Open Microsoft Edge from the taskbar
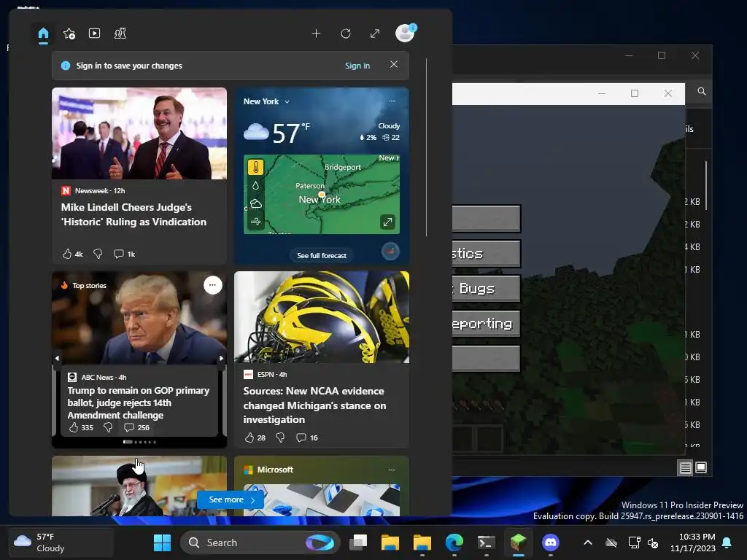The width and height of the screenshot is (747, 560). [x=454, y=542]
